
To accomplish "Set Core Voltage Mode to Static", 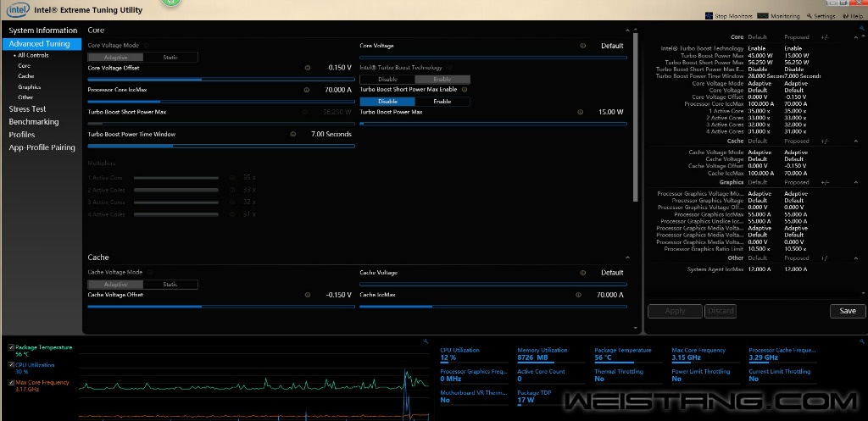I will click(170, 57).
